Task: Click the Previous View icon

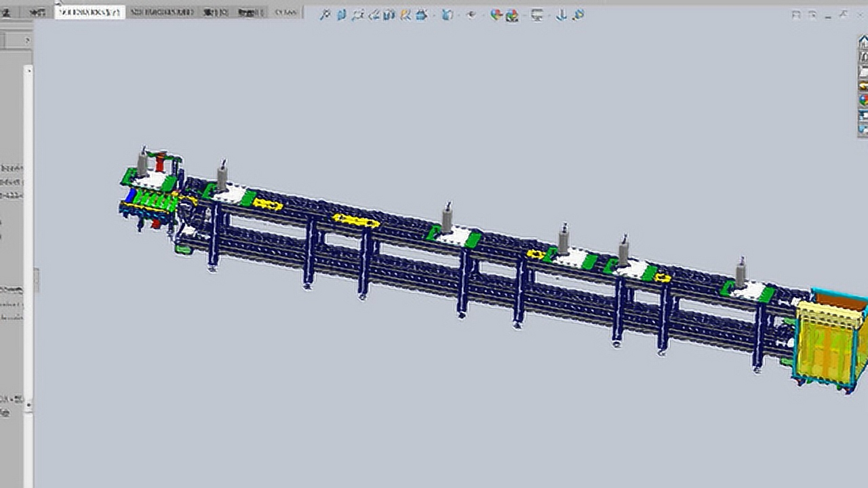Action: click(x=357, y=14)
